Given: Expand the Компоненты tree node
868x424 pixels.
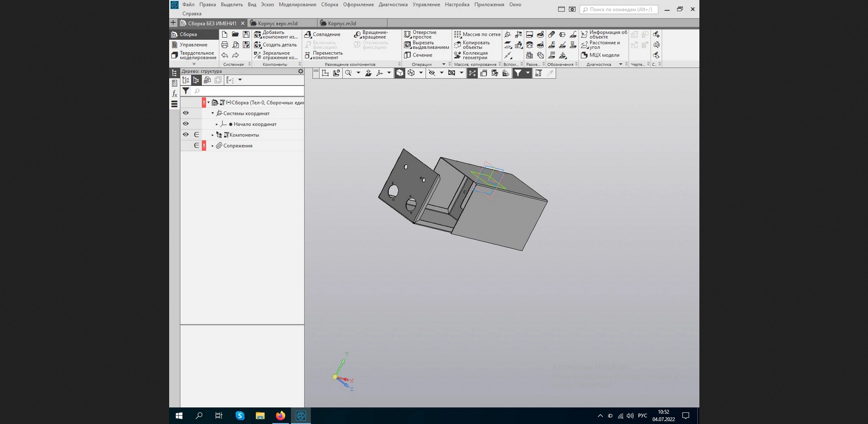Looking at the screenshot, I should [x=212, y=135].
